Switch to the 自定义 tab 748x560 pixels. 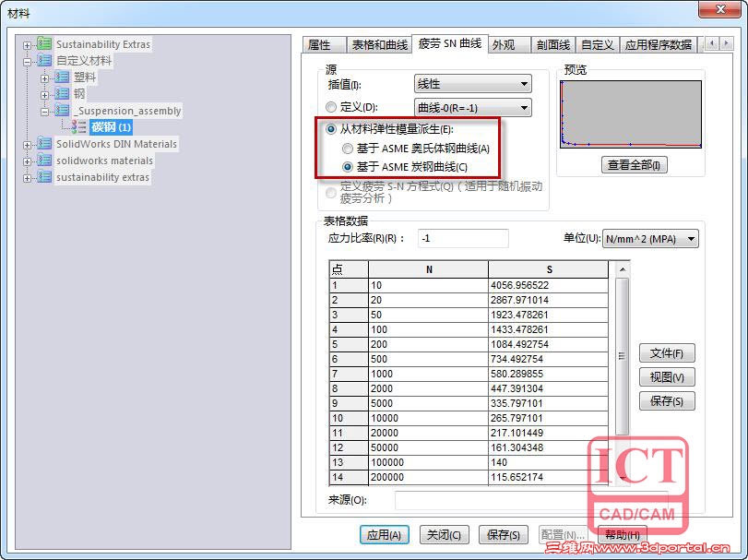click(x=598, y=45)
